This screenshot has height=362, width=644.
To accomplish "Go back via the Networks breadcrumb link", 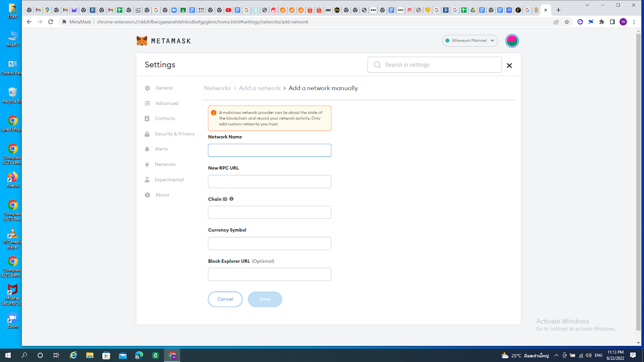I will [217, 88].
